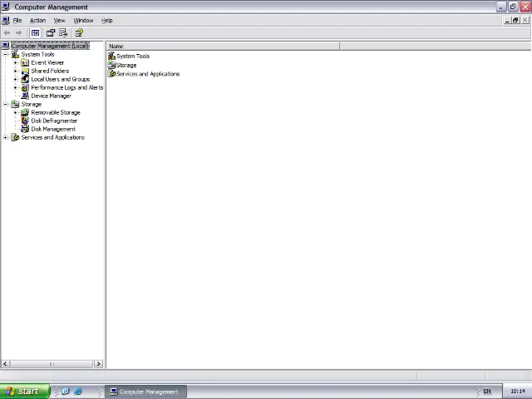
Task: Select Event Viewer label in tree
Action: coord(47,62)
